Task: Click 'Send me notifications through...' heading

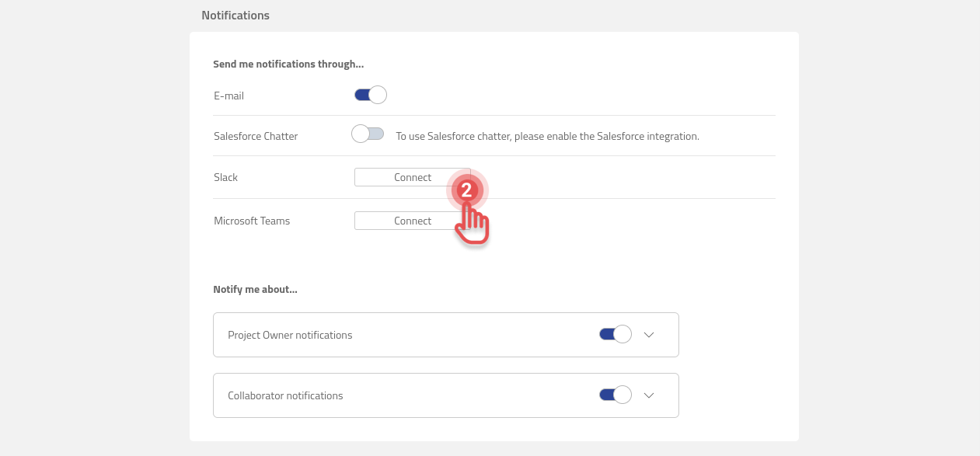Action: coord(288,64)
